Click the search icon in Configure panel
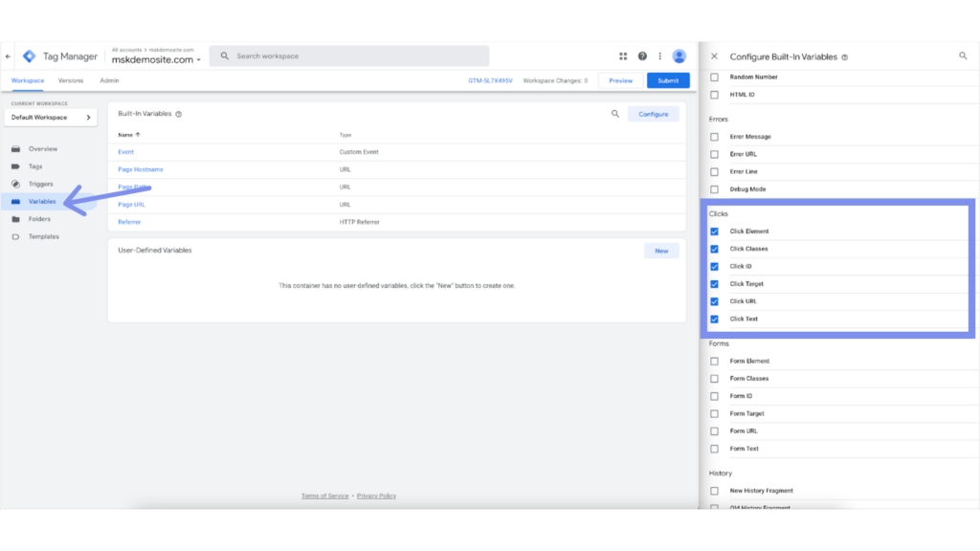The image size is (980, 551). coord(963,56)
